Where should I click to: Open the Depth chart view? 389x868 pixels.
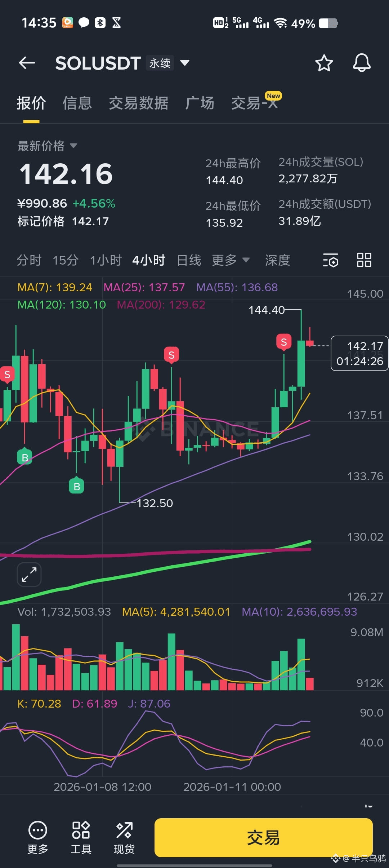click(x=277, y=260)
